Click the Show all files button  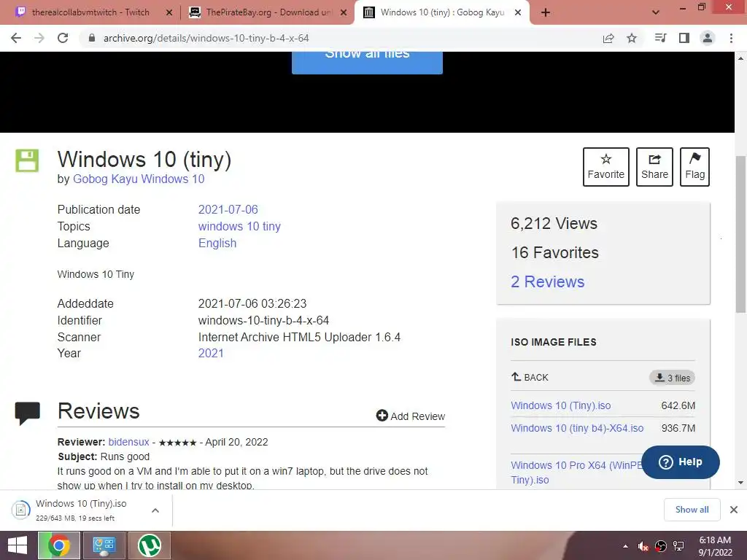tap(368, 63)
